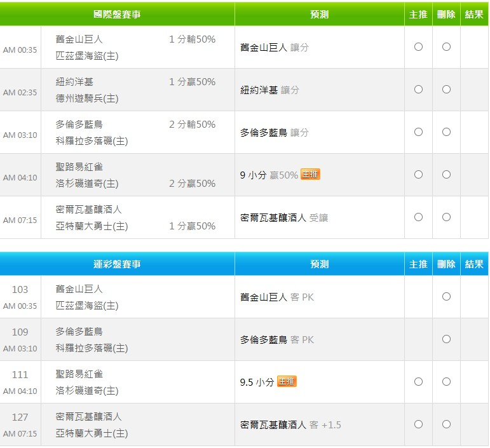Click 預測 header in the green table
Image resolution: width=490 pixels, height=448 pixels.
pos(320,15)
